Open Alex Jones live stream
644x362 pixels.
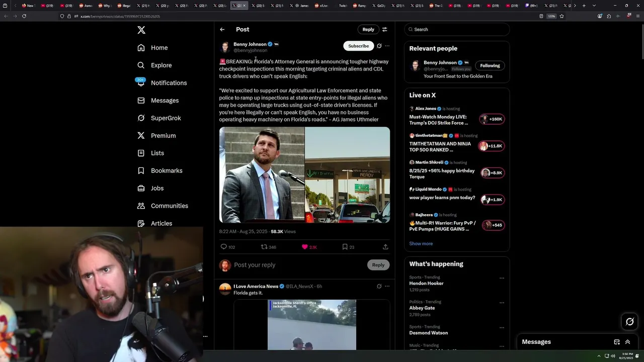tap(457, 116)
